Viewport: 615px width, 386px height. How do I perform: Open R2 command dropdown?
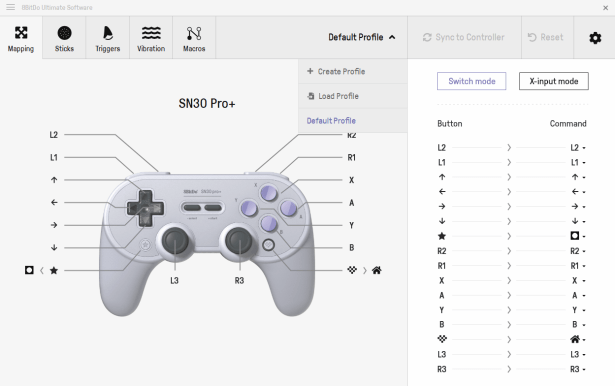578,251
